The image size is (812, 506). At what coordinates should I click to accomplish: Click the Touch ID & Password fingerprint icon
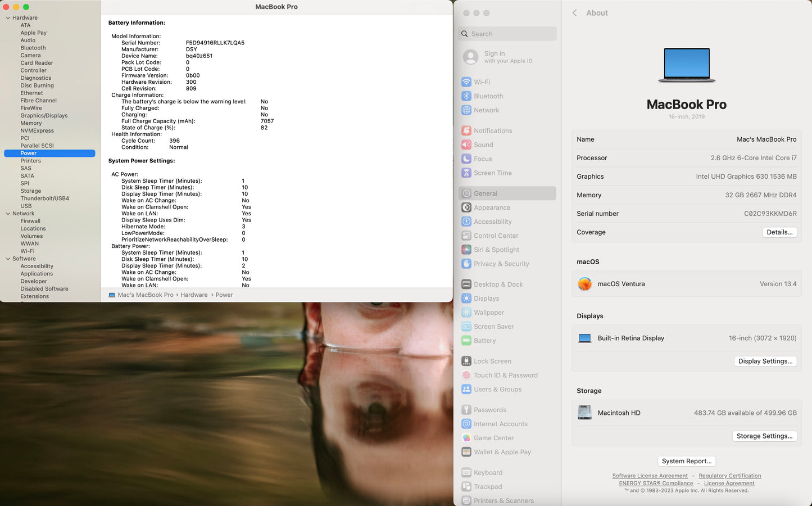[466, 376]
